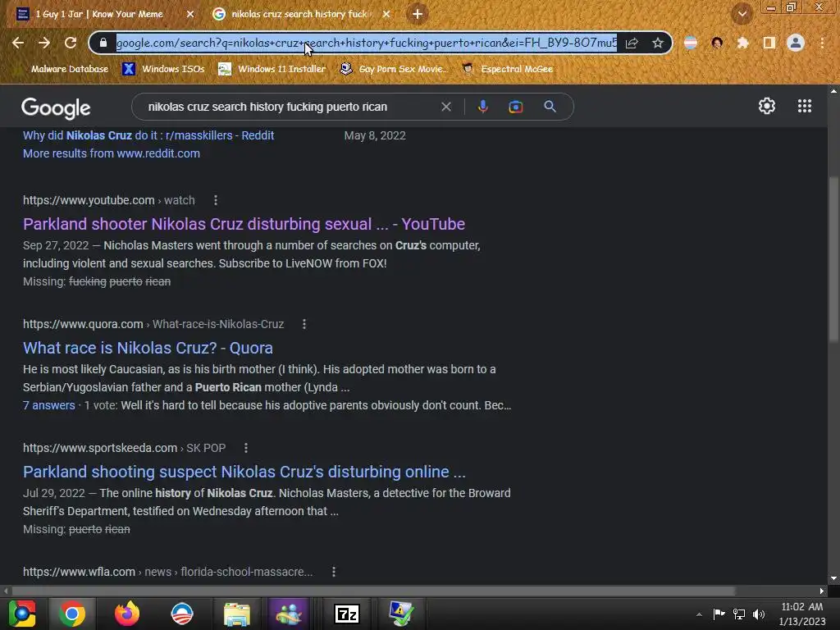This screenshot has height=630, width=840.
Task: Open 7-Zip from the taskbar
Action: coord(347,614)
